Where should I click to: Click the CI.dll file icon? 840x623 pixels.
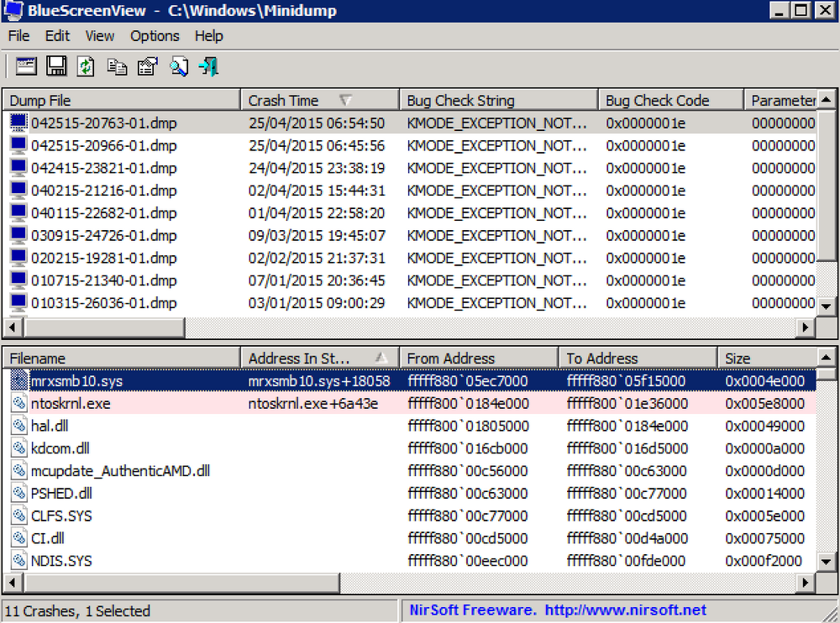click(18, 538)
